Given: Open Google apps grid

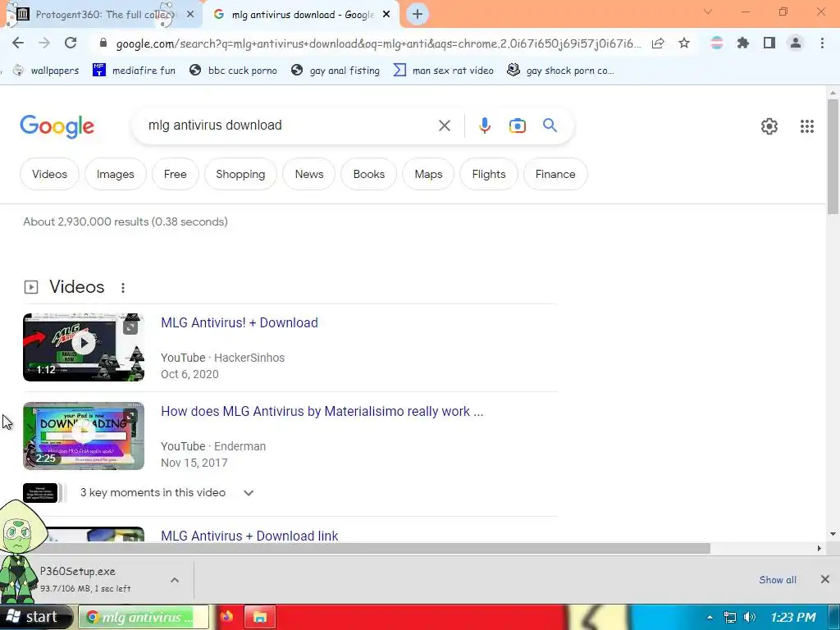Looking at the screenshot, I should point(807,126).
